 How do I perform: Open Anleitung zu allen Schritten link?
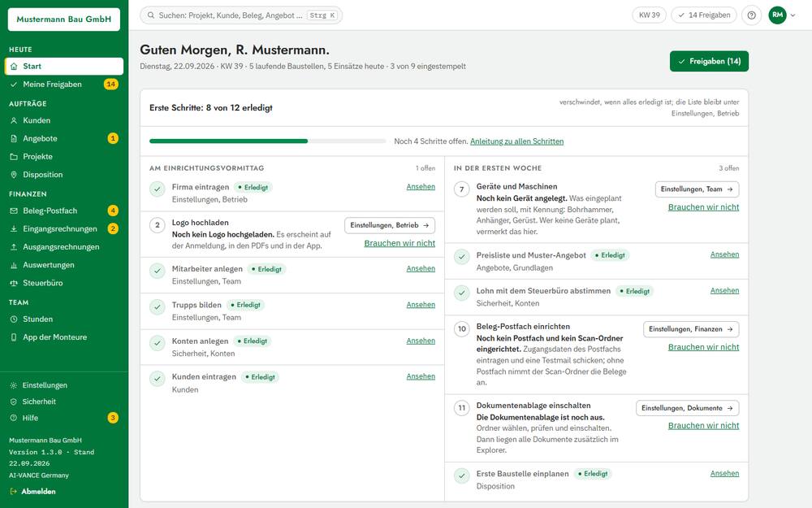[x=516, y=141]
